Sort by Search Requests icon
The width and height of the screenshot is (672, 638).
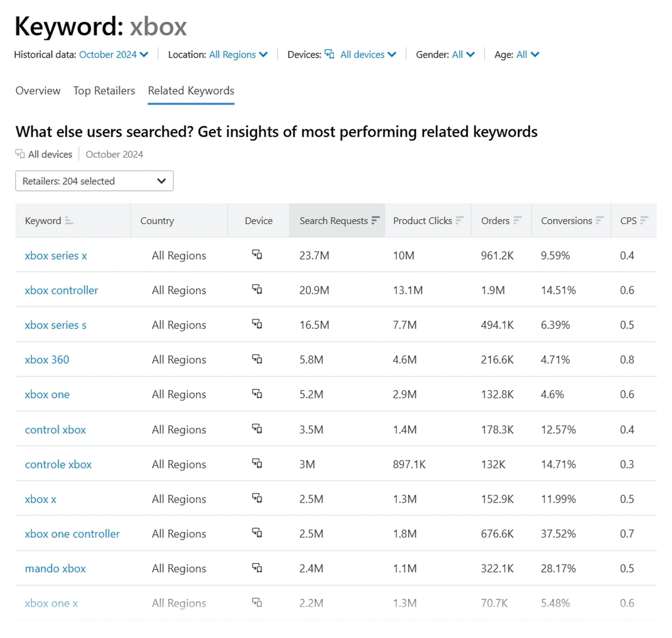coord(375,221)
